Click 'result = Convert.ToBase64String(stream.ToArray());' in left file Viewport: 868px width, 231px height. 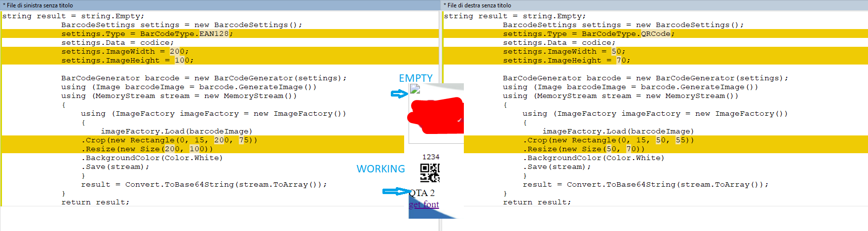pyautogui.click(x=204, y=184)
